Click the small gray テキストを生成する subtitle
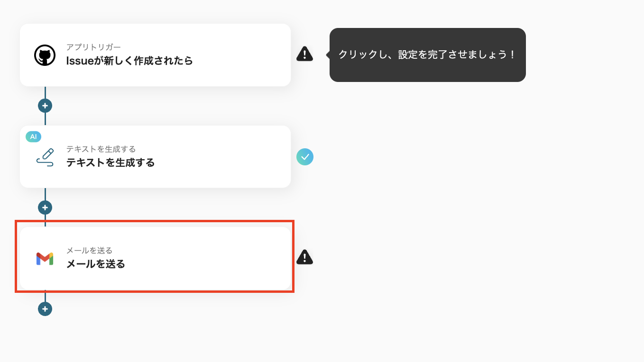The image size is (644, 362). (x=101, y=149)
